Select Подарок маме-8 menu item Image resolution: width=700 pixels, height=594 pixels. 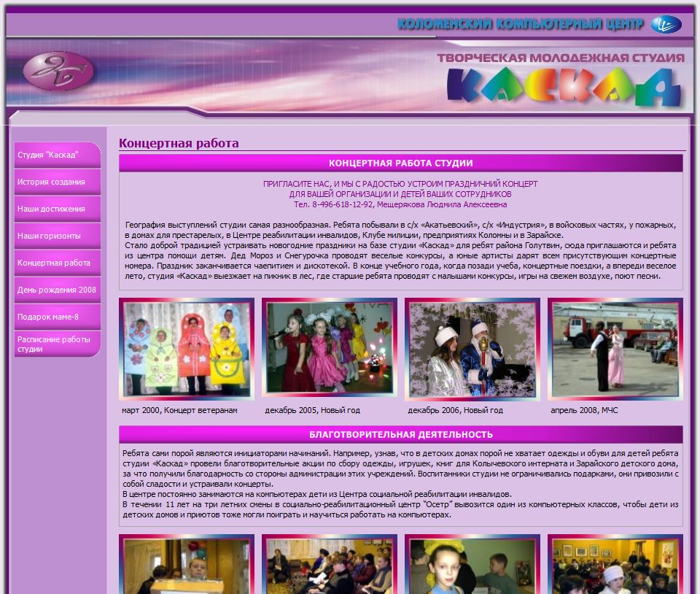coord(57,317)
